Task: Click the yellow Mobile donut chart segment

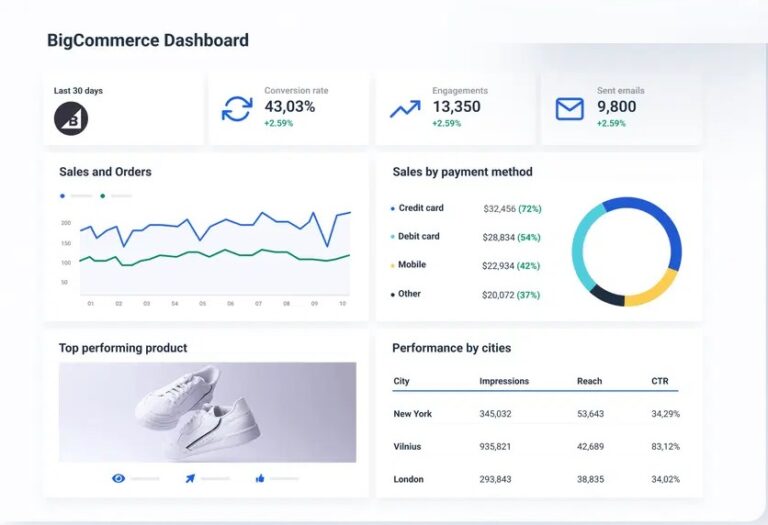Action: (x=653, y=291)
